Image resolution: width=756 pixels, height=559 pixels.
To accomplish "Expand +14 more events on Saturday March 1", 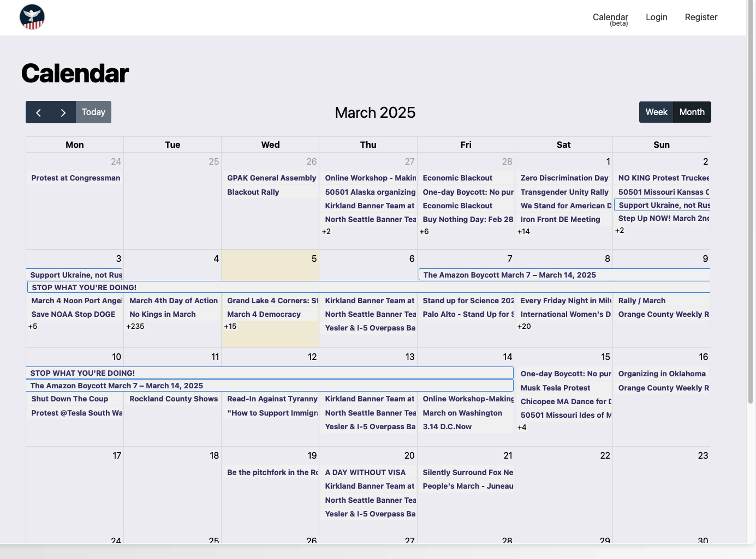I will (x=523, y=232).
